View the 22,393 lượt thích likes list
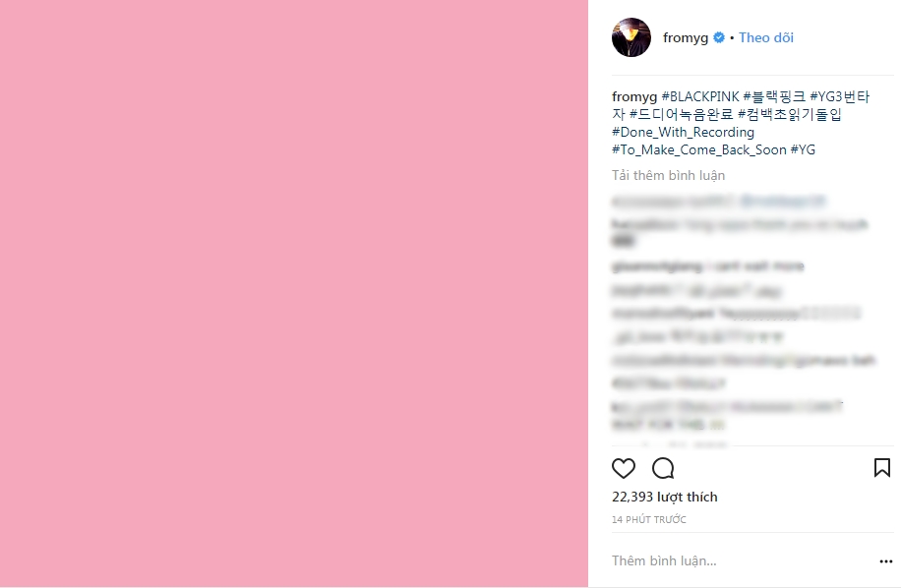This screenshot has height=588, width=901. pos(665,498)
